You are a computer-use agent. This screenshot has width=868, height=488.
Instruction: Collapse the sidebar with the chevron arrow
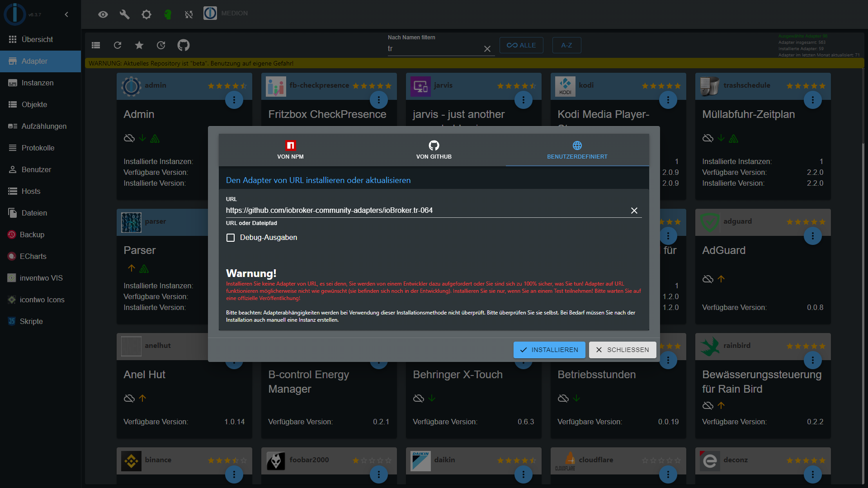pos(66,14)
